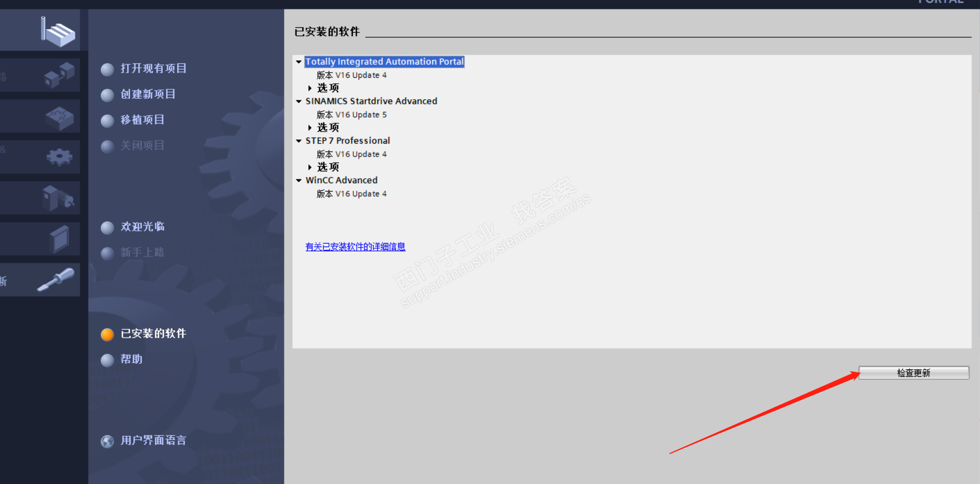Open the PLC programming puzzle-block icon

pyautogui.click(x=59, y=118)
